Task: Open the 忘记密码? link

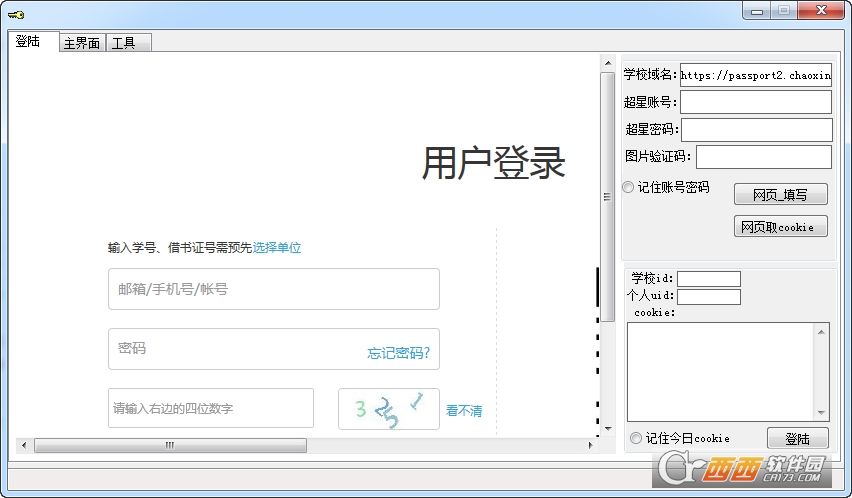Action: pyautogui.click(x=398, y=352)
